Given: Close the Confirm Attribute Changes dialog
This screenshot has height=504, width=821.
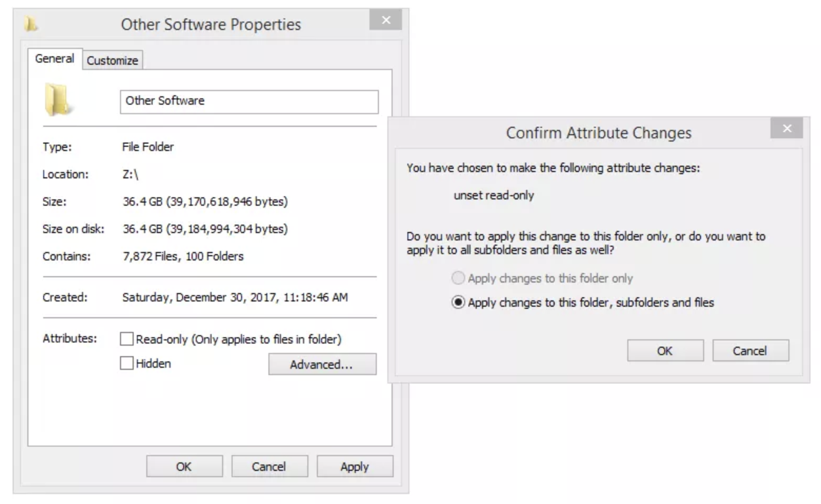Looking at the screenshot, I should (x=787, y=128).
